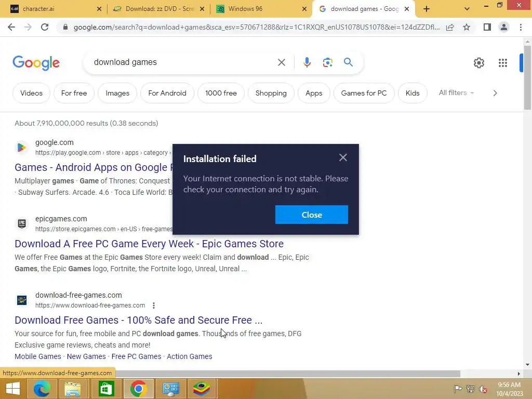Close the Windows 96 tab
The width and height of the screenshot is (532, 399).
pos(304,9)
